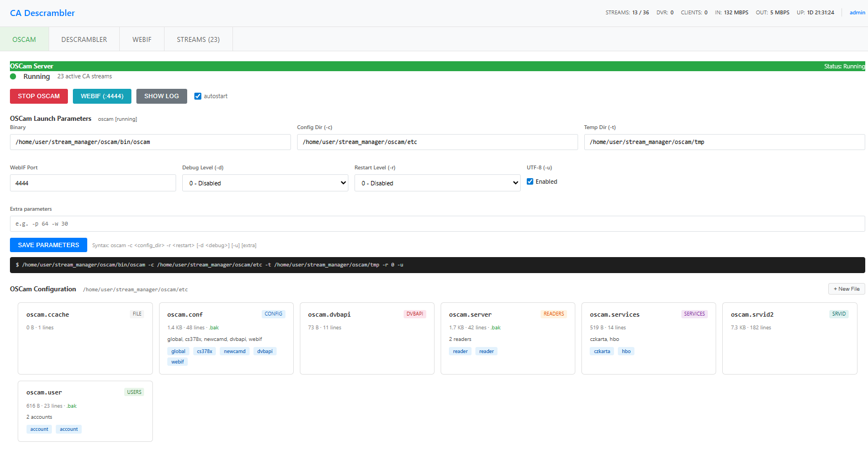The width and height of the screenshot is (868, 459).
Task: Open the oscam.dvbapi file name
Action: click(329, 314)
